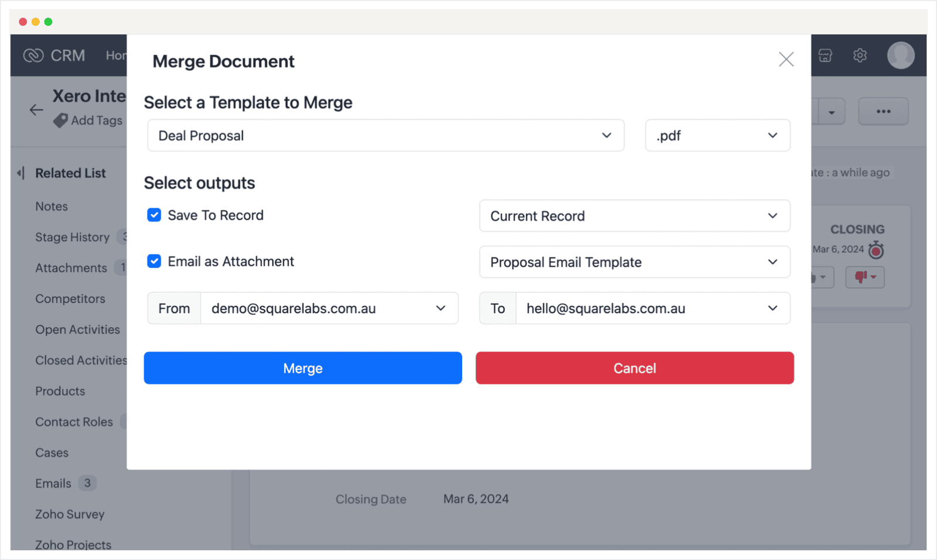This screenshot has height=560, width=937.
Task: Uncheck the Save To Record checkbox
Action: coord(154,215)
